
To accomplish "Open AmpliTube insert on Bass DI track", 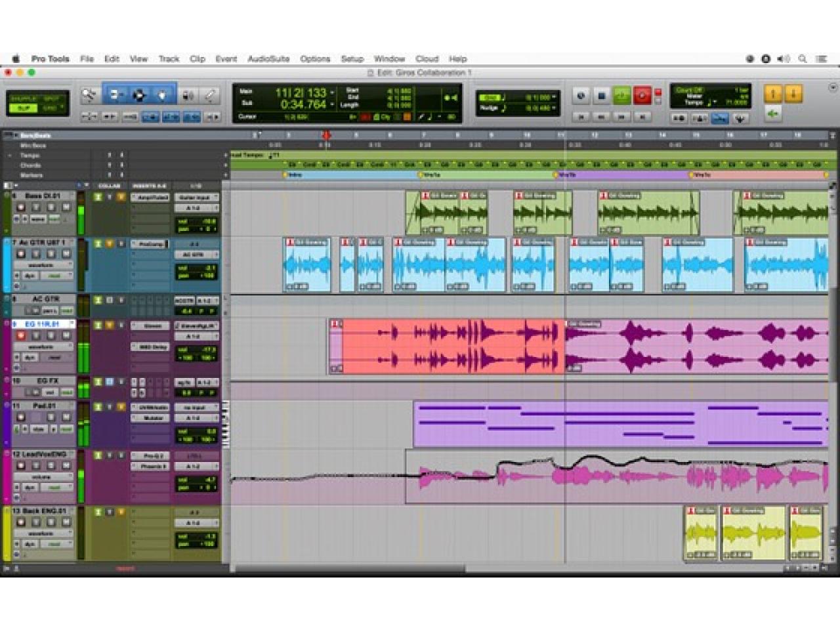I will point(150,198).
